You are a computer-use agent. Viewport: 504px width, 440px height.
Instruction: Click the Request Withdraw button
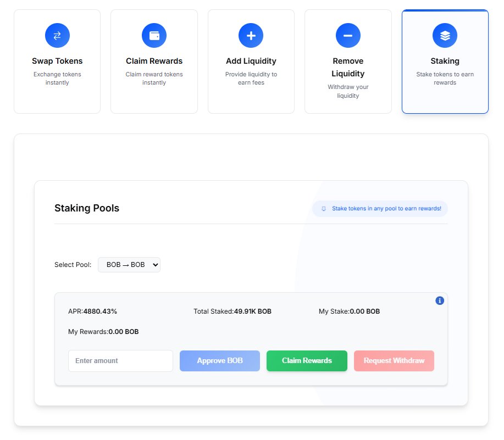click(394, 361)
